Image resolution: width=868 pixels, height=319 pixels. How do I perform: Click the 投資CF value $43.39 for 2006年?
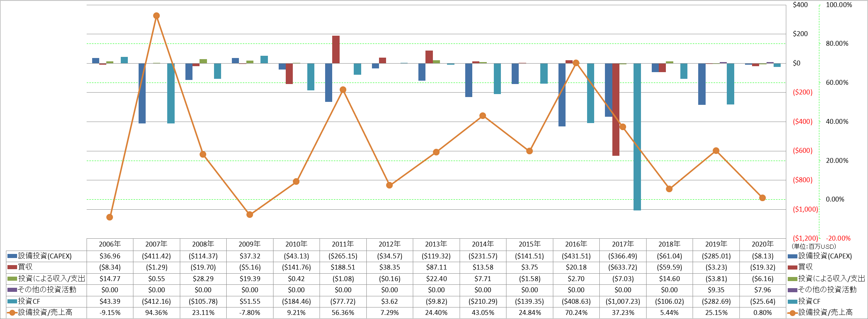110,301
